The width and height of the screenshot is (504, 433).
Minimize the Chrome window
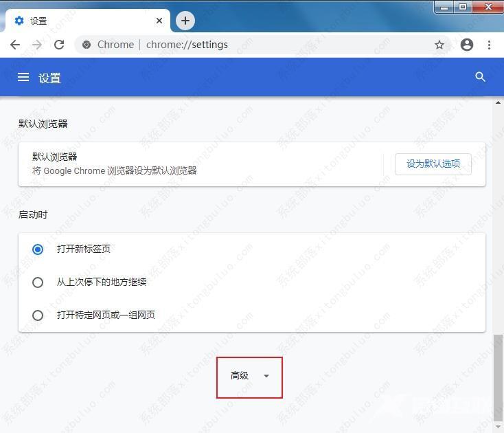(x=444, y=7)
